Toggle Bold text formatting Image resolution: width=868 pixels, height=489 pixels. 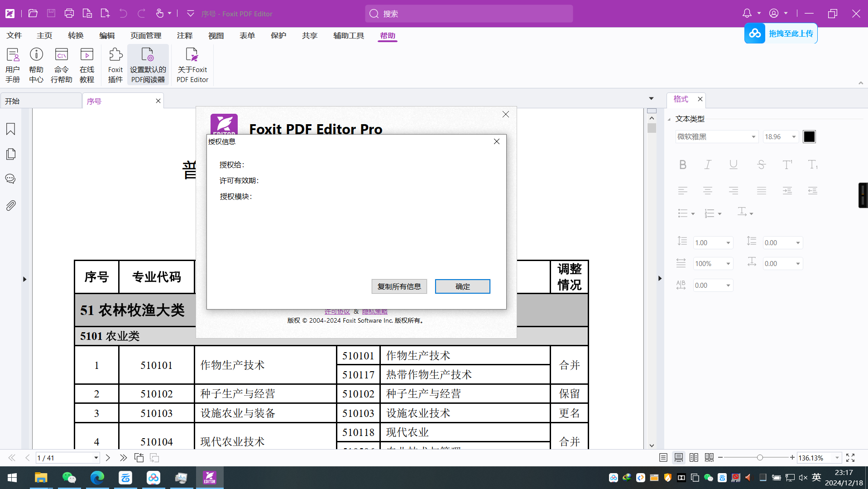[683, 165]
